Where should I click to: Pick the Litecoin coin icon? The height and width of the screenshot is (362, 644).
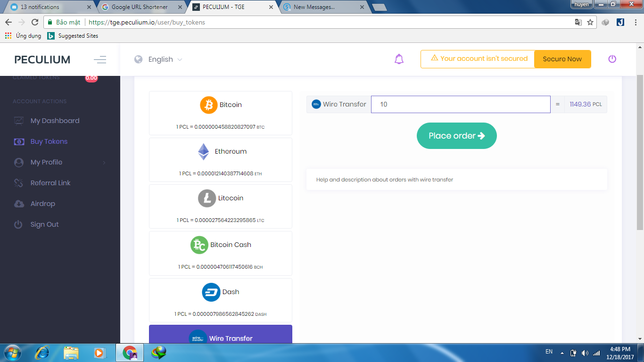[x=207, y=198]
